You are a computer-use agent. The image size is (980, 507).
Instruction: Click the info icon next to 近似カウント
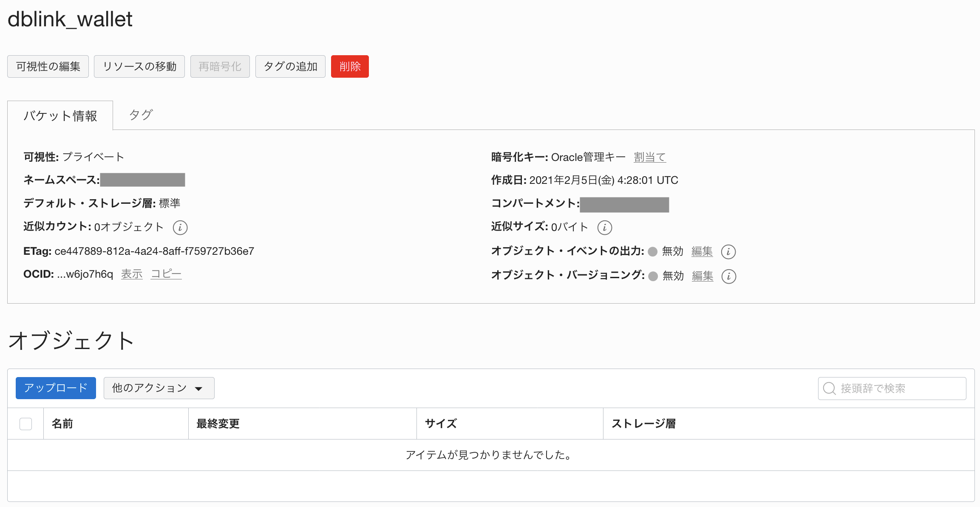(x=180, y=228)
